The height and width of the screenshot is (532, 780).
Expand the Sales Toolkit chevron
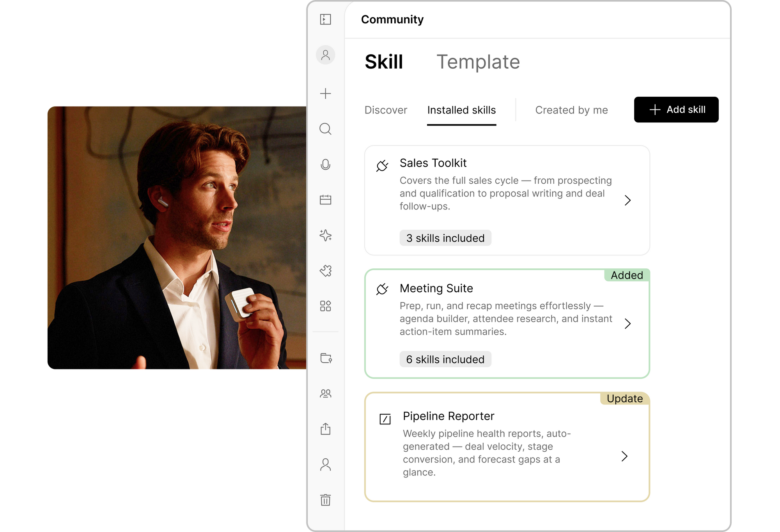(628, 200)
